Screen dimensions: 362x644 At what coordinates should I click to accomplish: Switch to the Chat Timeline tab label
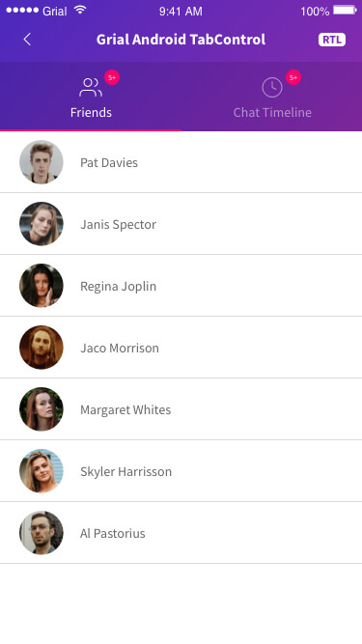(x=272, y=113)
